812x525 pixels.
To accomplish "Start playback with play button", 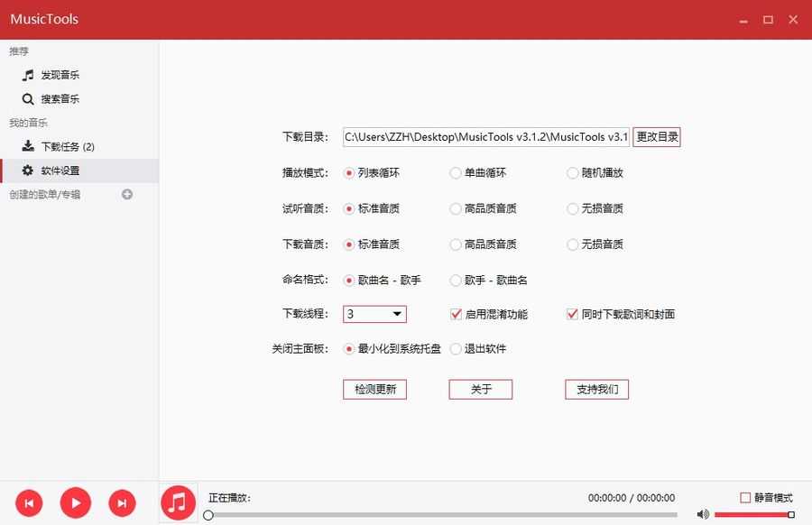I will coord(76,502).
